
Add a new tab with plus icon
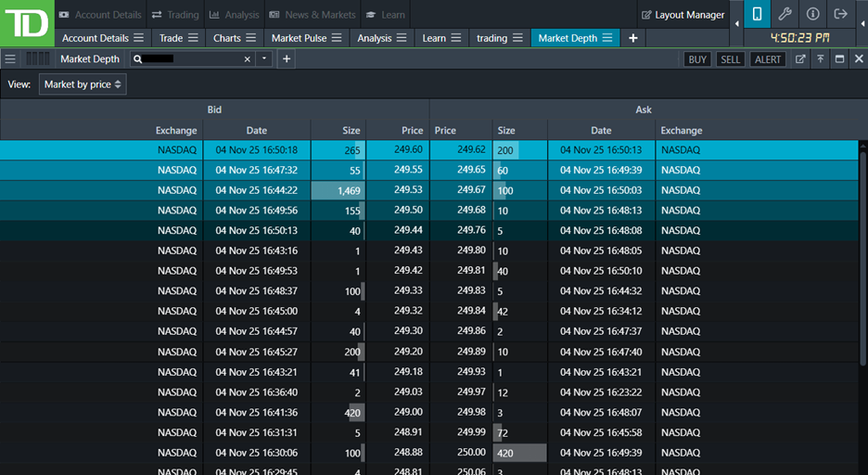(x=633, y=38)
